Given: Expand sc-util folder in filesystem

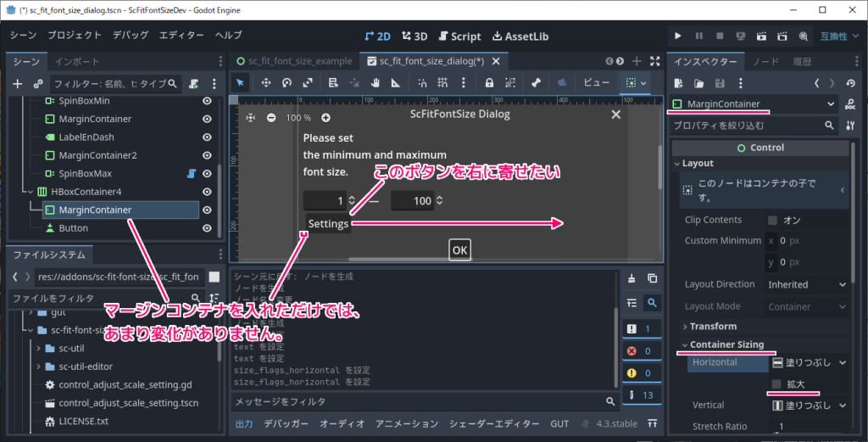Looking at the screenshot, I should [38, 349].
